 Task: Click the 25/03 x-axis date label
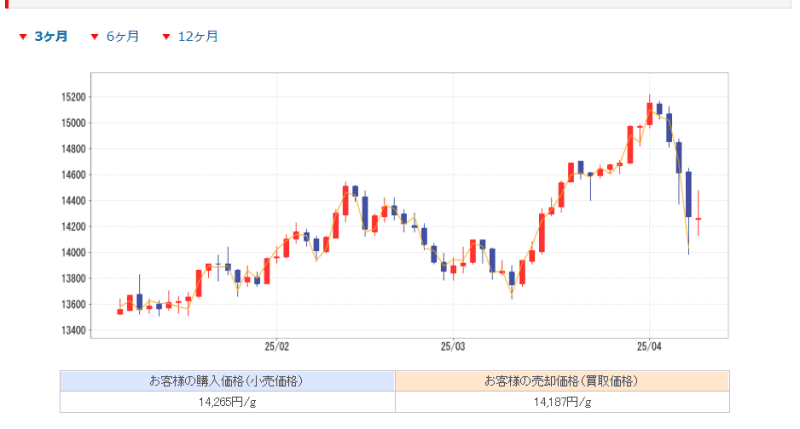point(452,346)
